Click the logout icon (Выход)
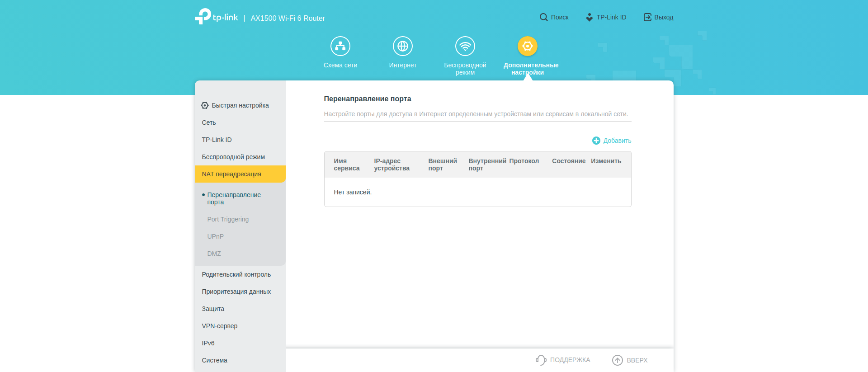The image size is (868, 372). coord(647,17)
